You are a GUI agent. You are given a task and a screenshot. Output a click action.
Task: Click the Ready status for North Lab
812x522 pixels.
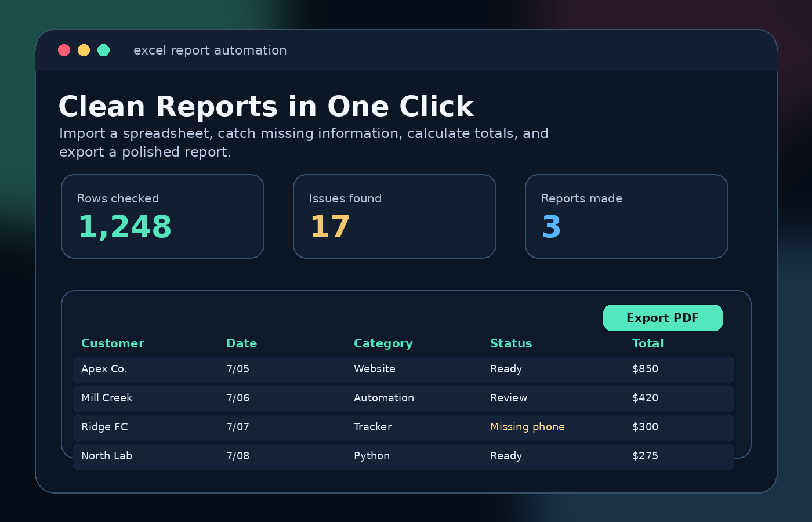point(506,456)
